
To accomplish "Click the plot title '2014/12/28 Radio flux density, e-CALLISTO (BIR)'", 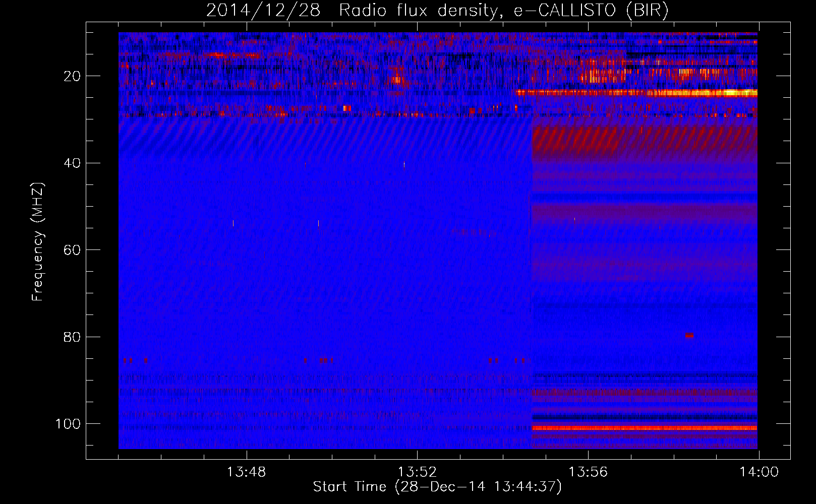I will tap(437, 10).
